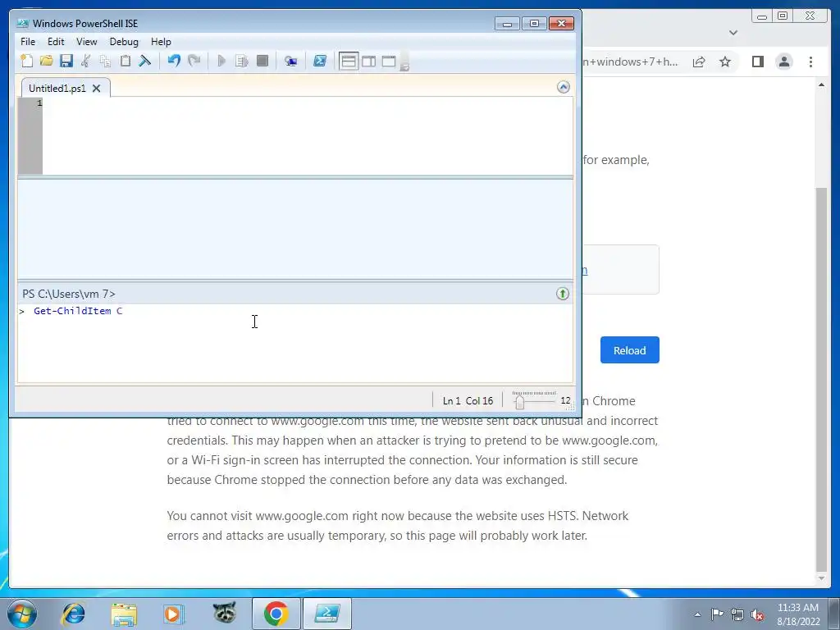The width and height of the screenshot is (840, 630).
Task: Click the Reload button in Chrome
Action: point(629,349)
